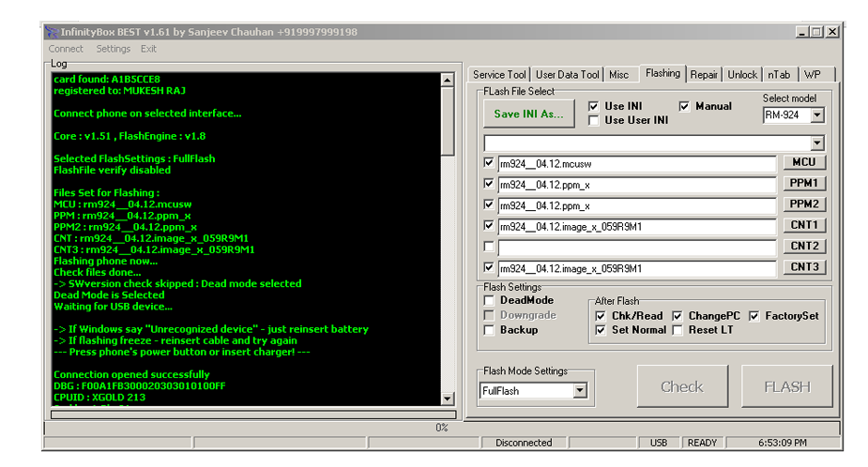Click the 'CPUID : XGOLD 213' log line
This screenshot has height=467, width=868.
click(99, 398)
